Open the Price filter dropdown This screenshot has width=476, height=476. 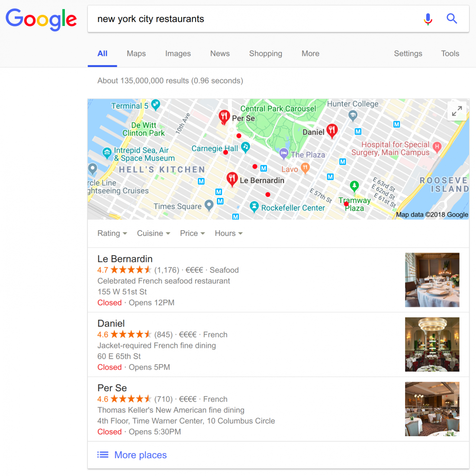(193, 233)
